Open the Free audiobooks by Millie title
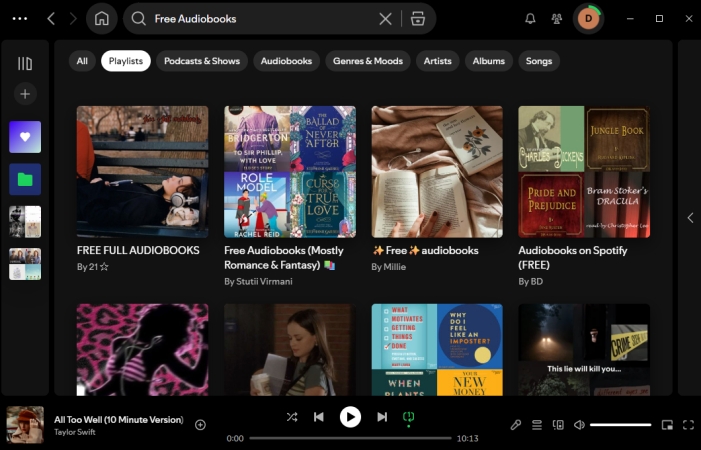This screenshot has width=701, height=450. [425, 250]
